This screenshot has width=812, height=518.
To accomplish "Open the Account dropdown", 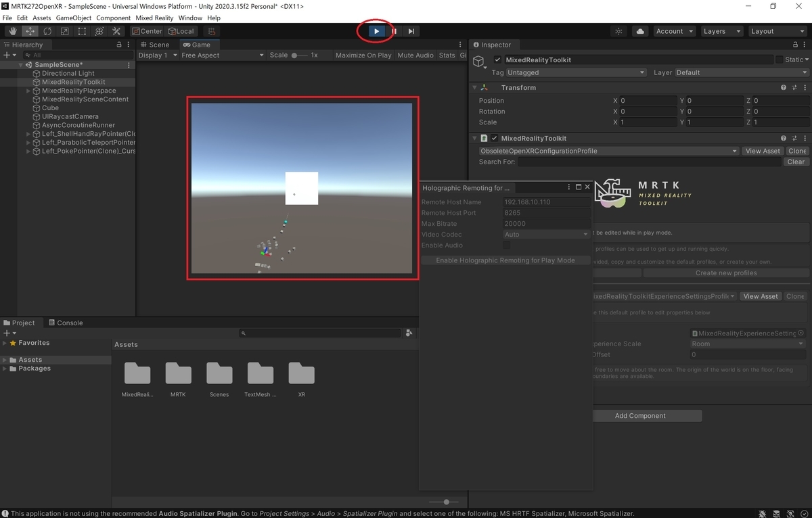I will [x=675, y=31].
